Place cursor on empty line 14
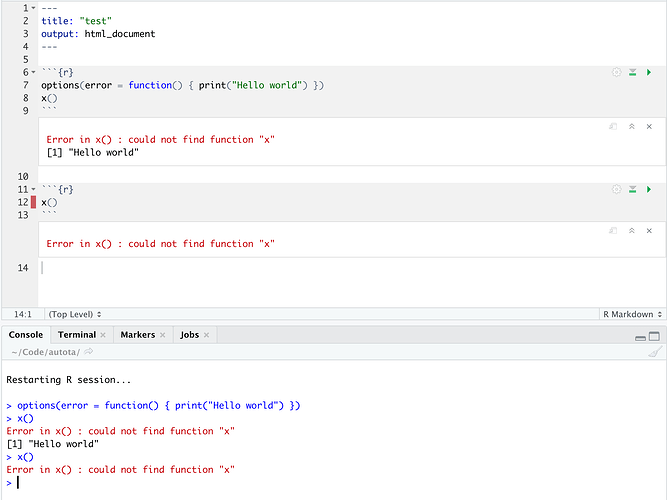This screenshot has height=500, width=667. [x=352, y=268]
